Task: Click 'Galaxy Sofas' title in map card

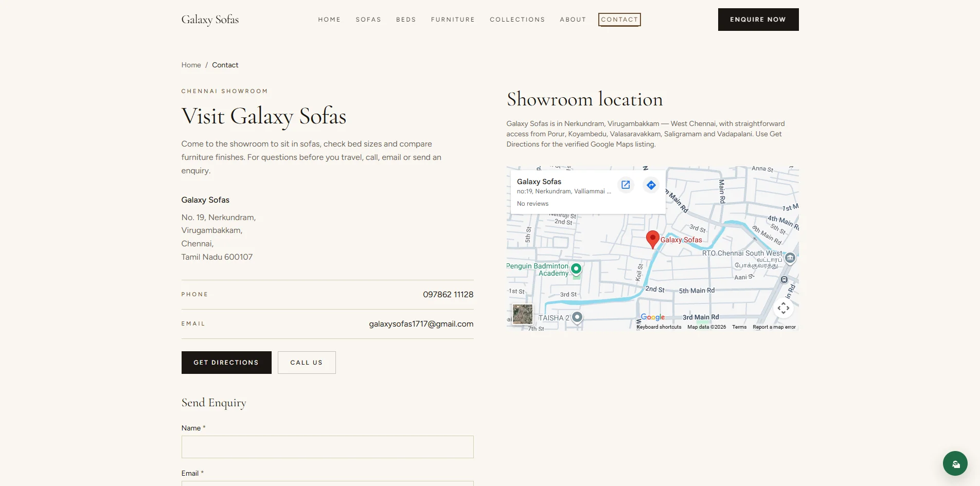Action: [539, 182]
